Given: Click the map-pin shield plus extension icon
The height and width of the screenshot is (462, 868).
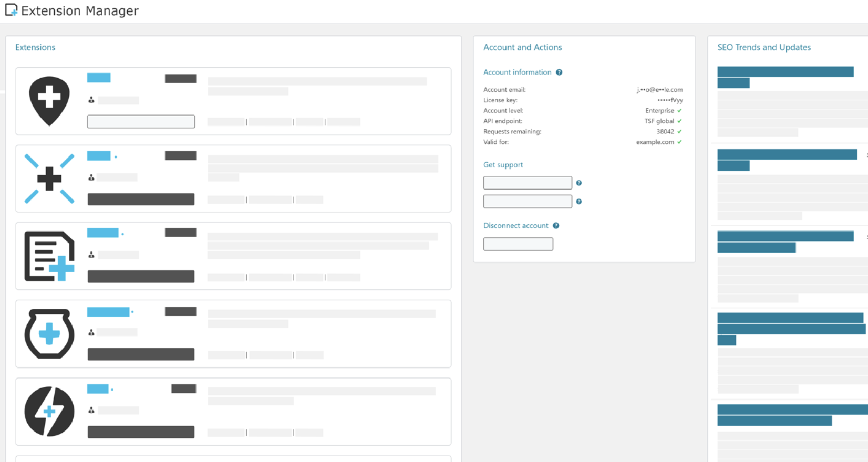Looking at the screenshot, I should [x=49, y=101].
